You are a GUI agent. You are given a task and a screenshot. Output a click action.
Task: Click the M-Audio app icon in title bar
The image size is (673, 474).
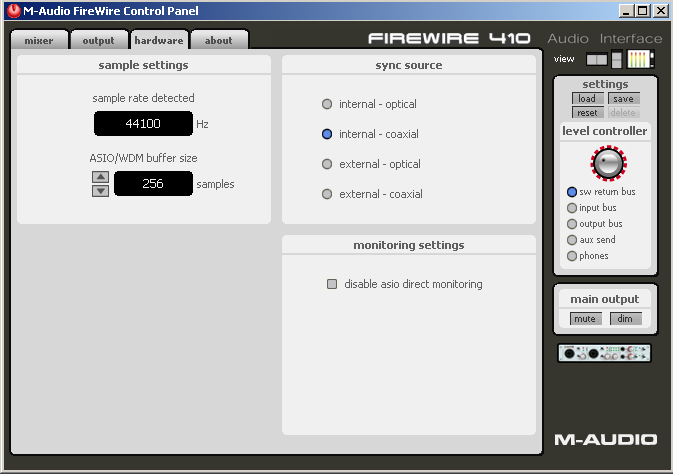(x=13, y=11)
